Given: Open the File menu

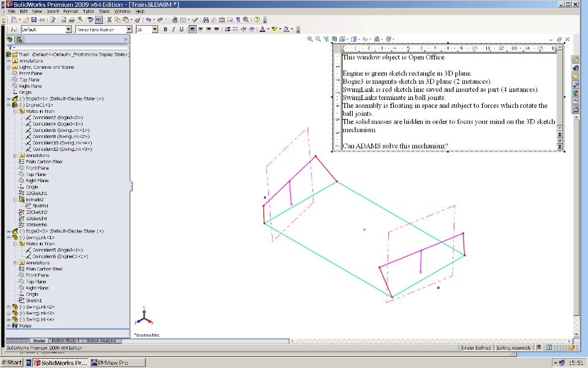Looking at the screenshot, I should point(12,11).
